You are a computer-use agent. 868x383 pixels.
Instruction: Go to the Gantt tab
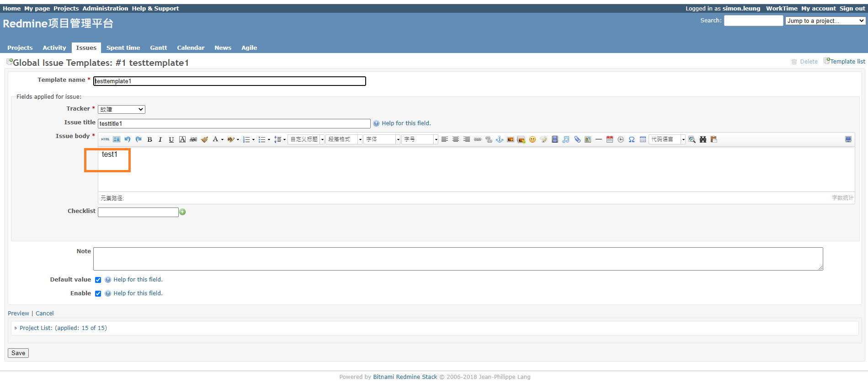point(159,48)
